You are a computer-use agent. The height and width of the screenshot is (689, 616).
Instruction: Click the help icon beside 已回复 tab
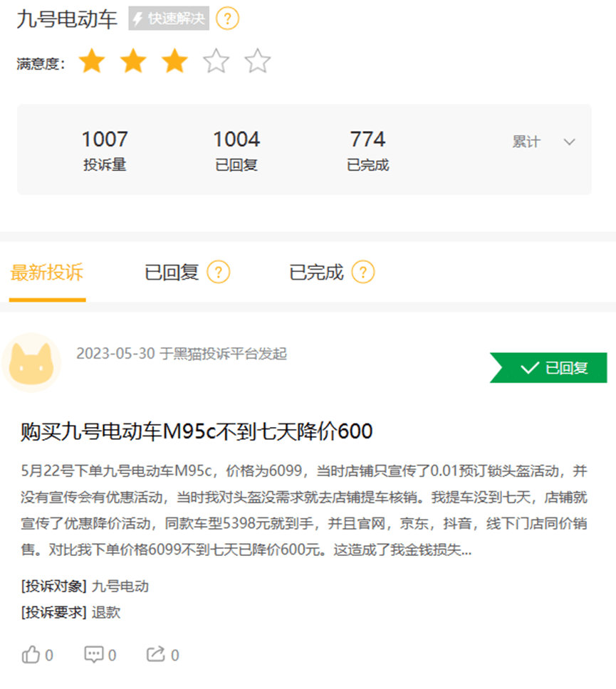coord(219,272)
